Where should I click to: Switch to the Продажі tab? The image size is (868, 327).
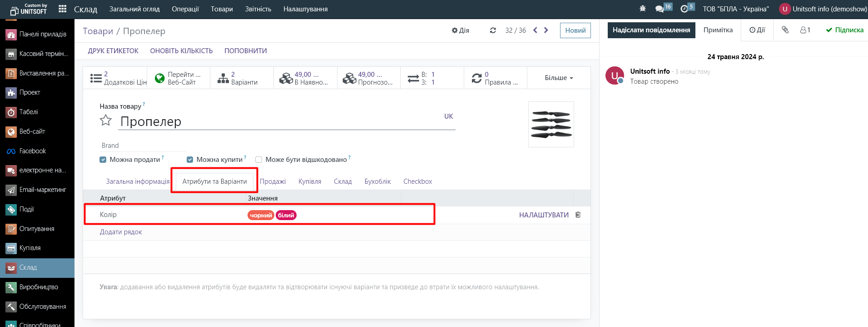[273, 181]
